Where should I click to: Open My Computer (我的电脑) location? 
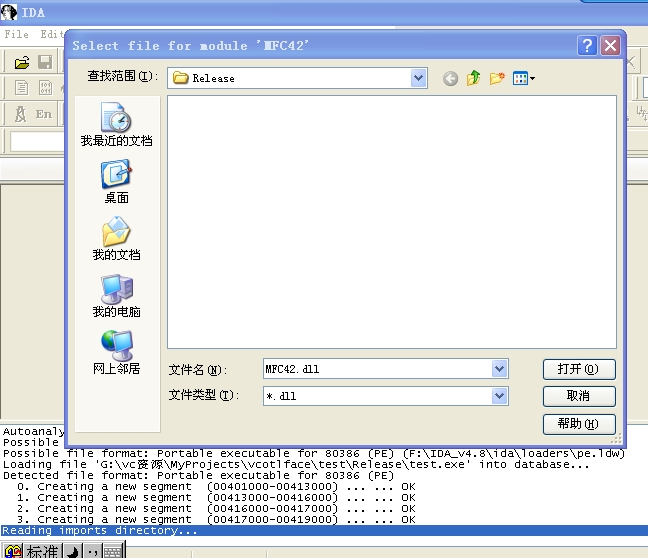pyautogui.click(x=117, y=296)
